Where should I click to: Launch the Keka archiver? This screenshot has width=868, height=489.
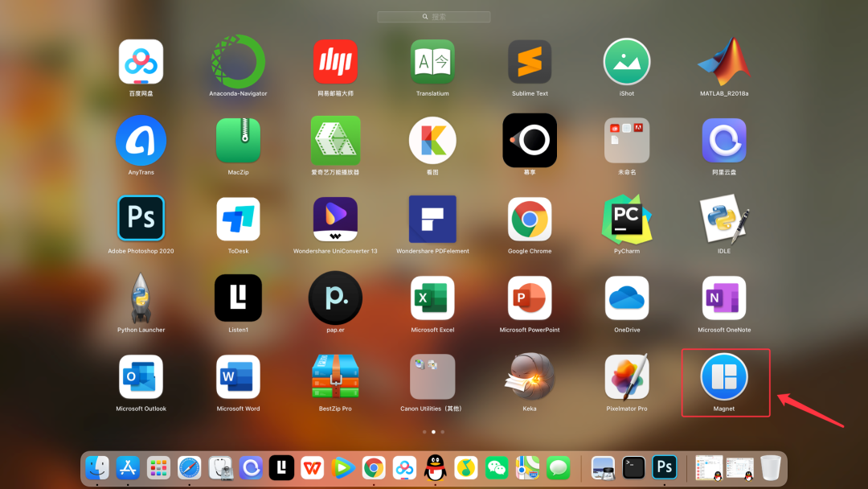click(530, 376)
